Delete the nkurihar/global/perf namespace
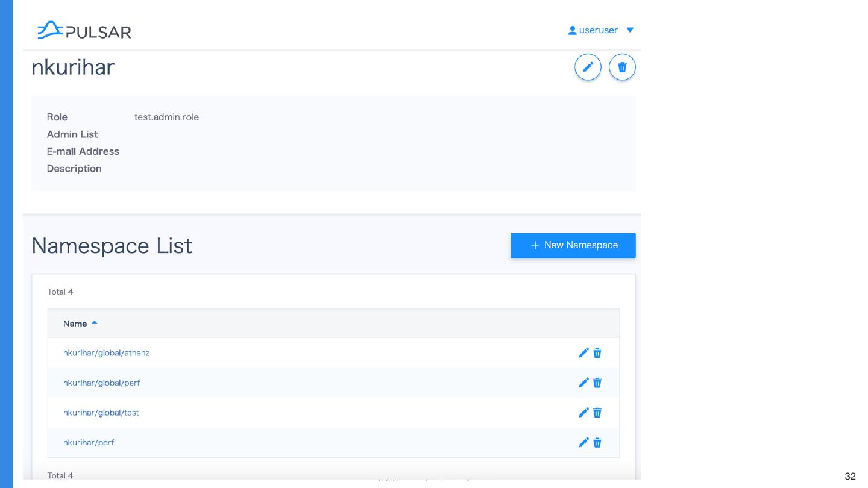Viewport: 868px width, 488px height. coord(597,383)
